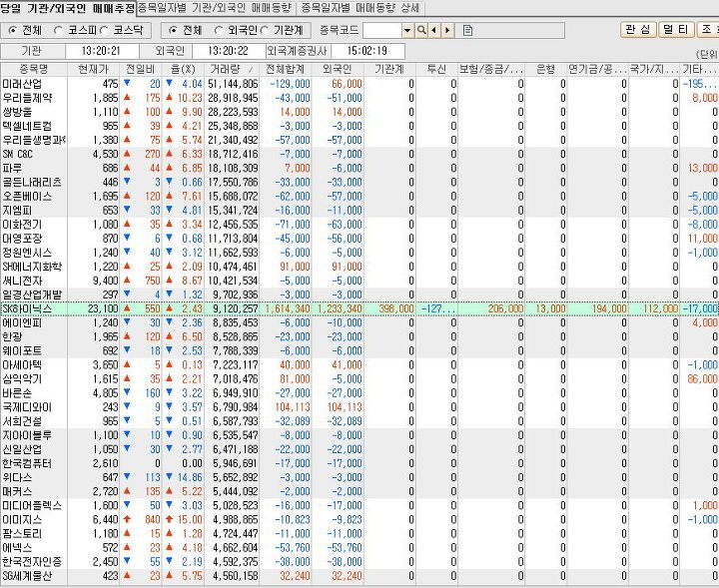Select the 웨이포트 row
This screenshot has height=588, width=719.
(x=359, y=351)
